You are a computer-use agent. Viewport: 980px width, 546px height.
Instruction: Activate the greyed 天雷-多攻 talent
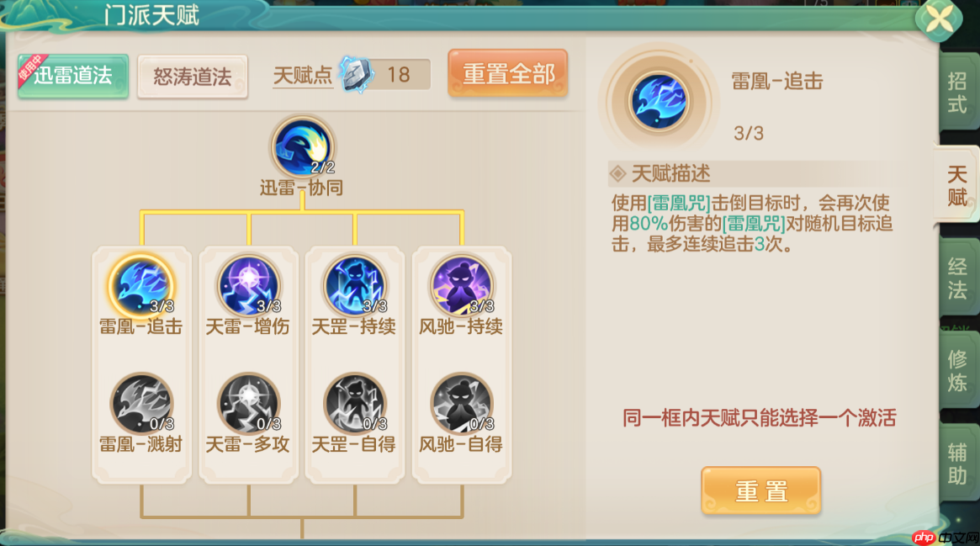click(249, 404)
